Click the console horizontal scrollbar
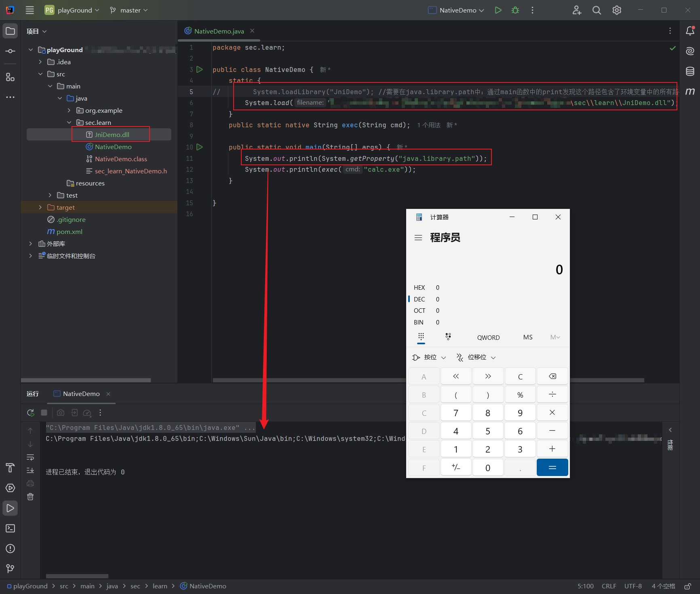The width and height of the screenshot is (700, 594). pos(77,576)
